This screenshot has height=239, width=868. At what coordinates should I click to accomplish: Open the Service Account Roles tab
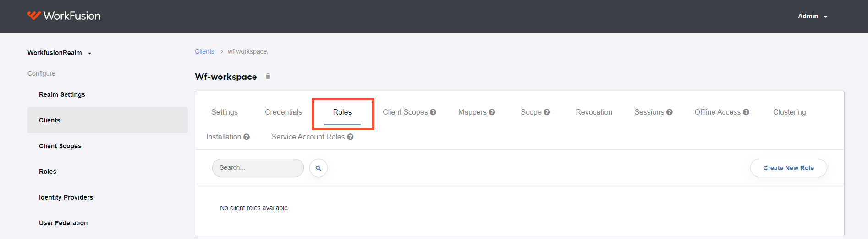308,137
